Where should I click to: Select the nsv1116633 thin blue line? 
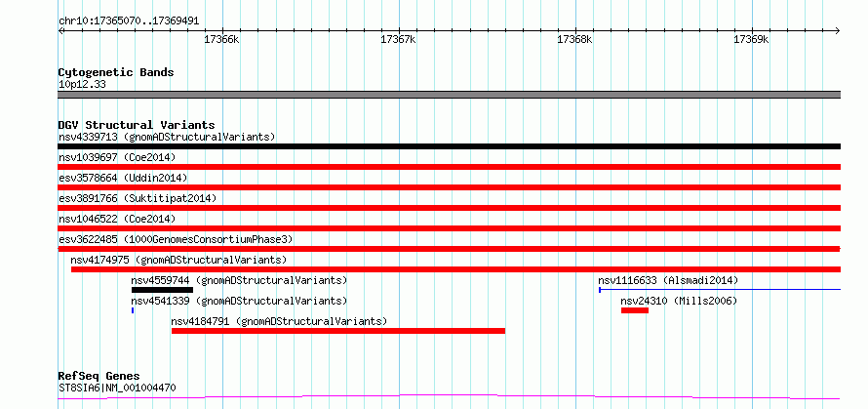(x=720, y=289)
